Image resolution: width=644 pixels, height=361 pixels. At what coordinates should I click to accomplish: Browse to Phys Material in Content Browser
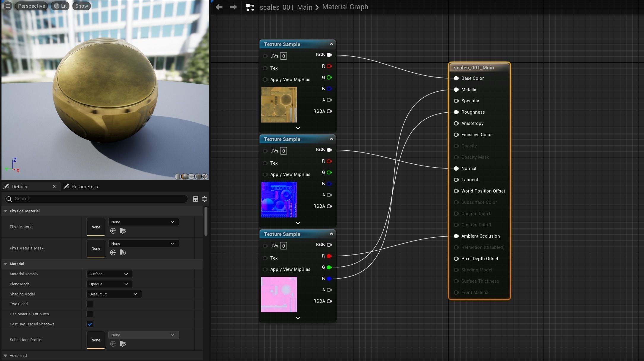point(123,231)
